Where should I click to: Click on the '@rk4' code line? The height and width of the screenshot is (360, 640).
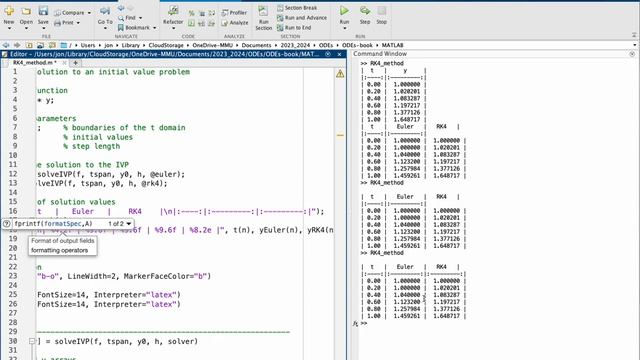tap(102, 183)
